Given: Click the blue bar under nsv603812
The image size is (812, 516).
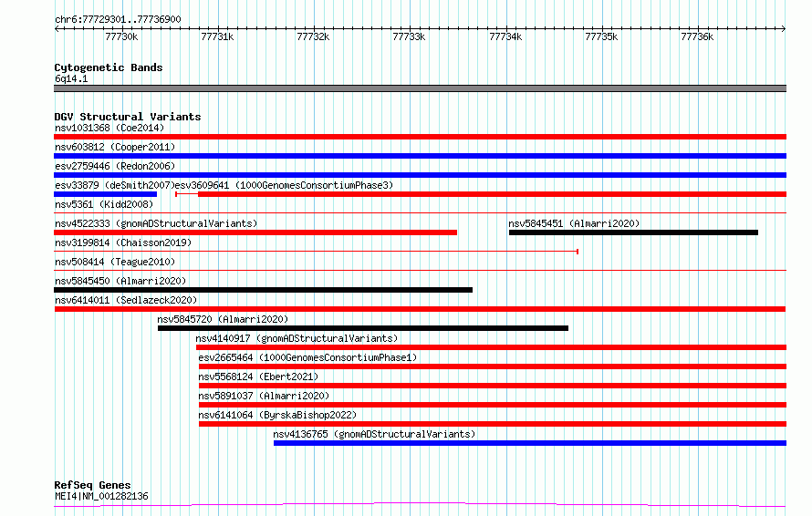Looking at the screenshot, I should coord(420,156).
